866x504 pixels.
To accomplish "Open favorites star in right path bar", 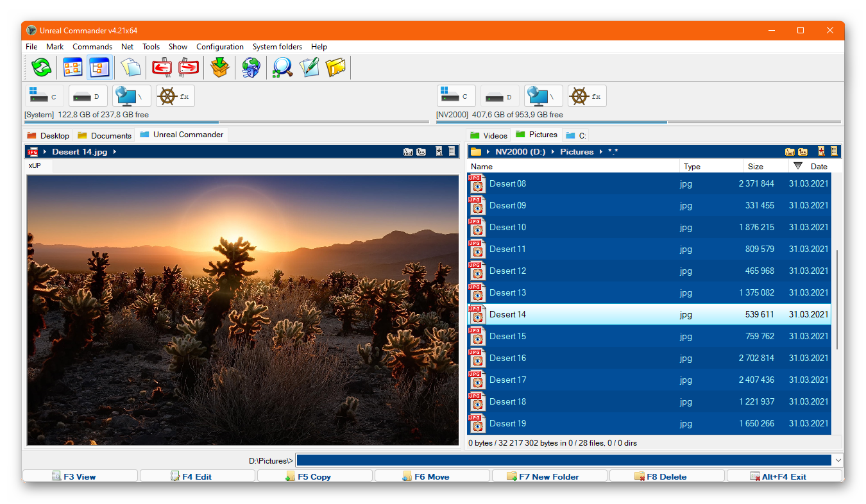I will pyautogui.click(x=821, y=151).
